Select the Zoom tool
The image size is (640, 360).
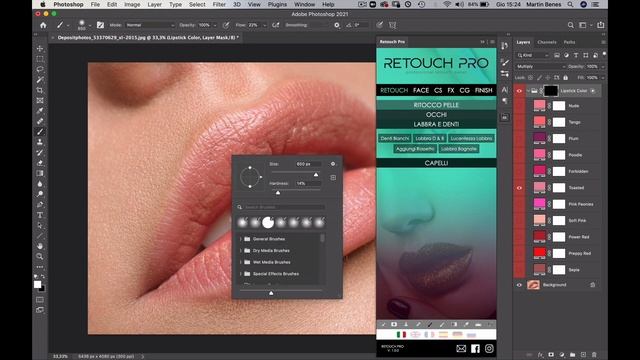[x=40, y=257]
